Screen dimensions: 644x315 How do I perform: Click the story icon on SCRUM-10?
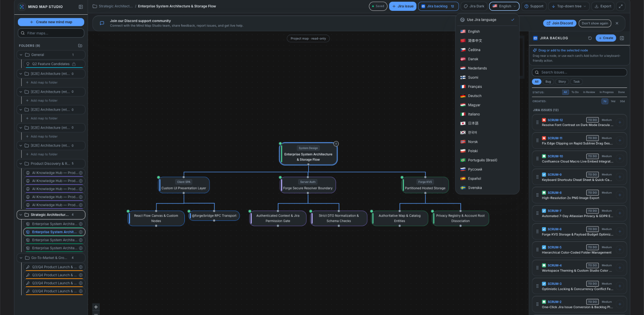click(x=544, y=156)
